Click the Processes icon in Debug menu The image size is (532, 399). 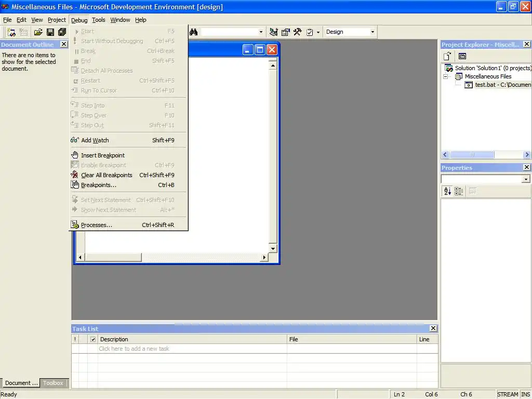click(x=75, y=224)
